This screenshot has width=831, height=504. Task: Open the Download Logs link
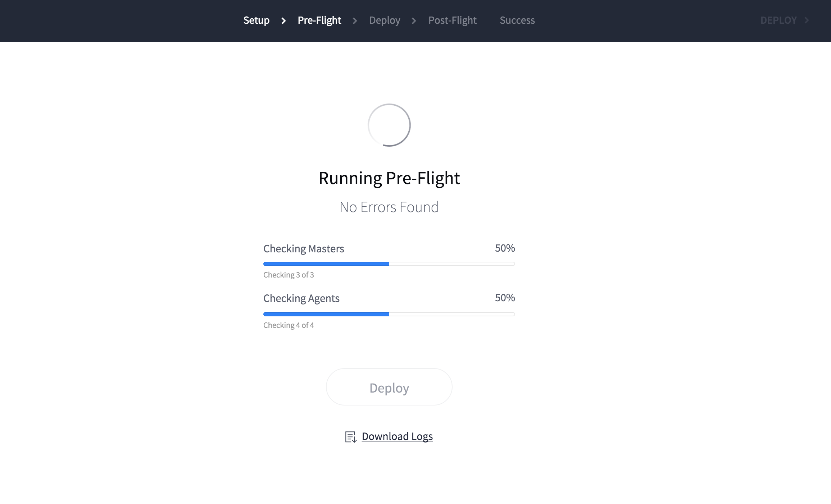click(397, 436)
